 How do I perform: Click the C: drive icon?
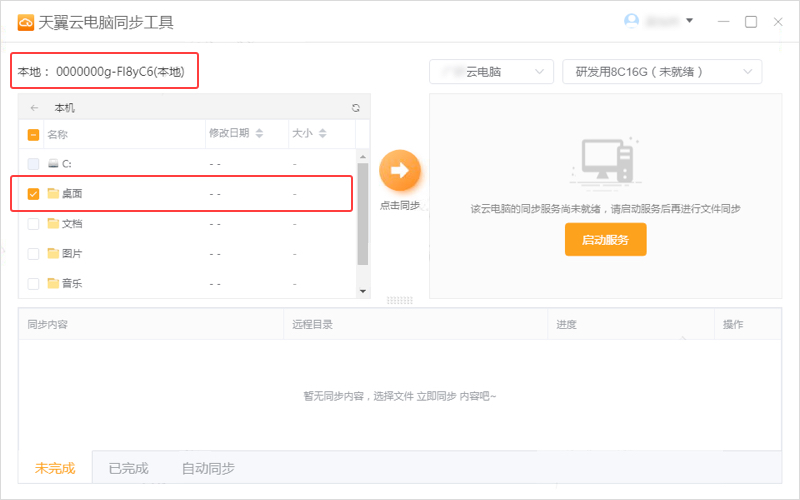(x=53, y=164)
